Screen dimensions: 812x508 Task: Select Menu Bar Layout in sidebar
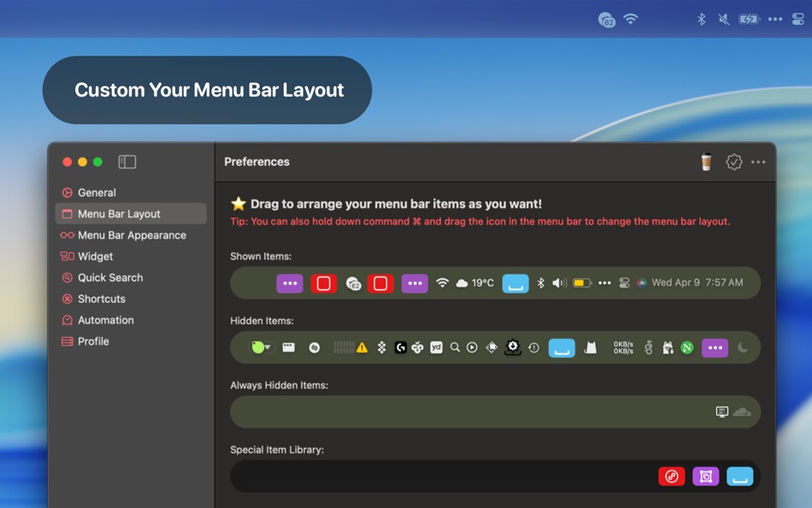tap(131, 214)
